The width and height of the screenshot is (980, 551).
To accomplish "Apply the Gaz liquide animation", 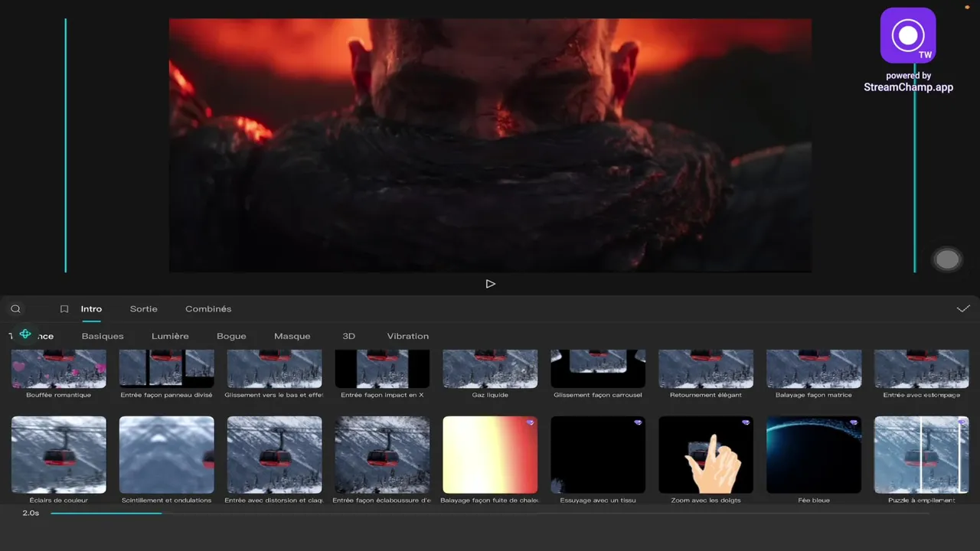I will pos(490,369).
